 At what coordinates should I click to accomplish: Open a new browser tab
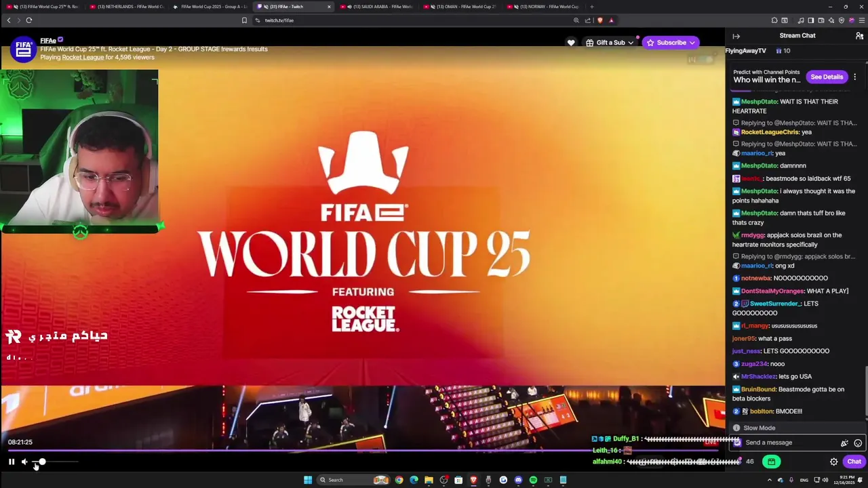tap(591, 7)
